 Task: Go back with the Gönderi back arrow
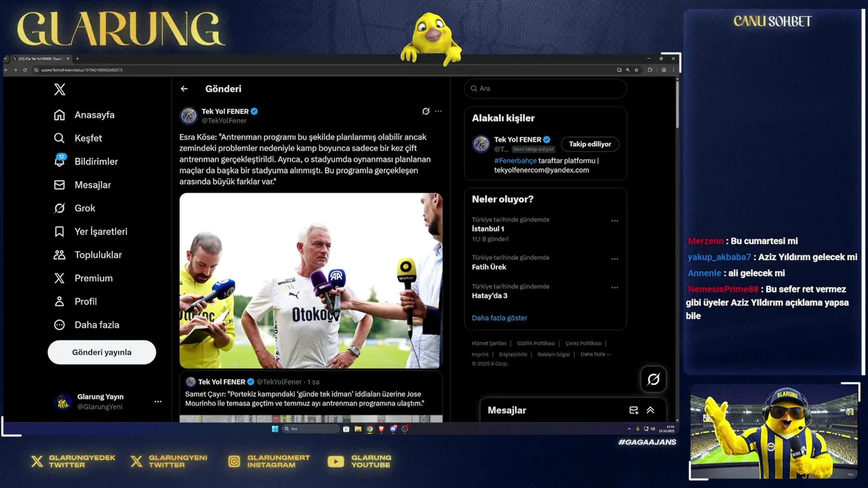click(x=184, y=89)
